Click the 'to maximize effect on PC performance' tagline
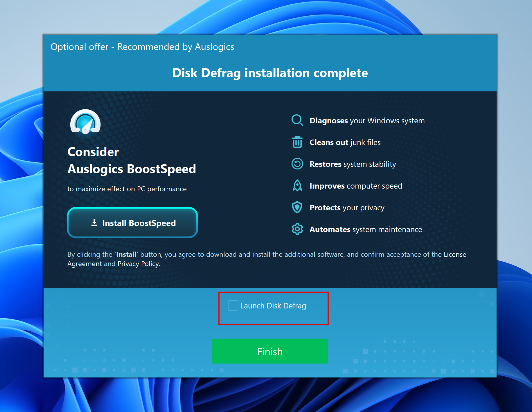This screenshot has width=532, height=412. click(x=127, y=189)
